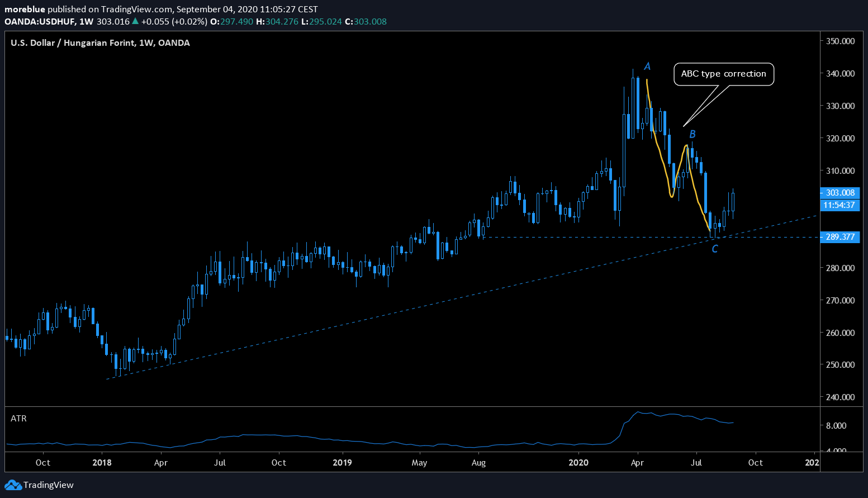Click the 280.000 price axis label
This screenshot has height=498, width=868.
840,268
